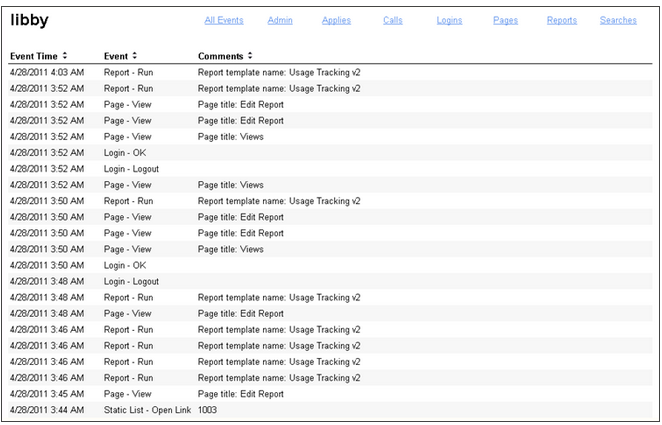Select the Login - Logout event at 3:52 AM
Screen dimensions: 662x425
(x=131, y=169)
